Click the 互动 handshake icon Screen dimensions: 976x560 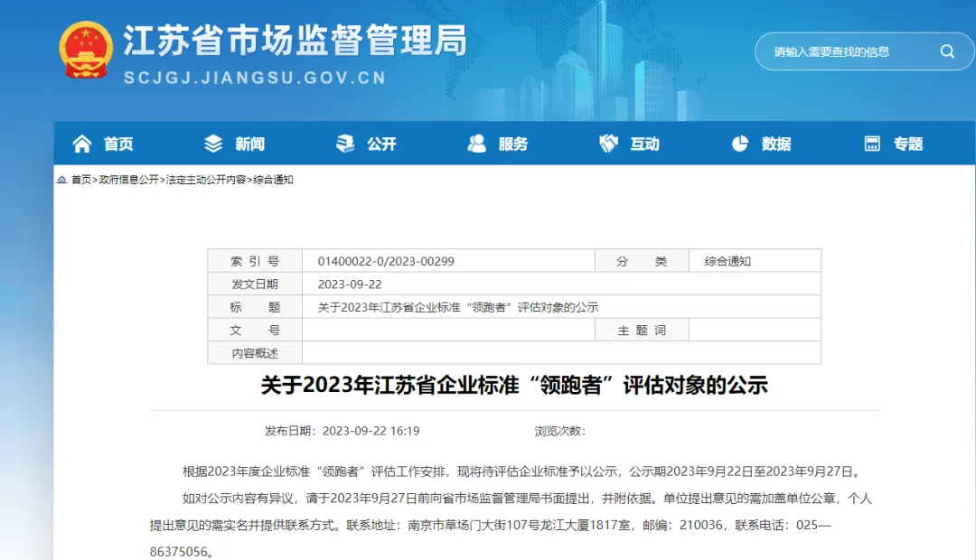coord(608,144)
